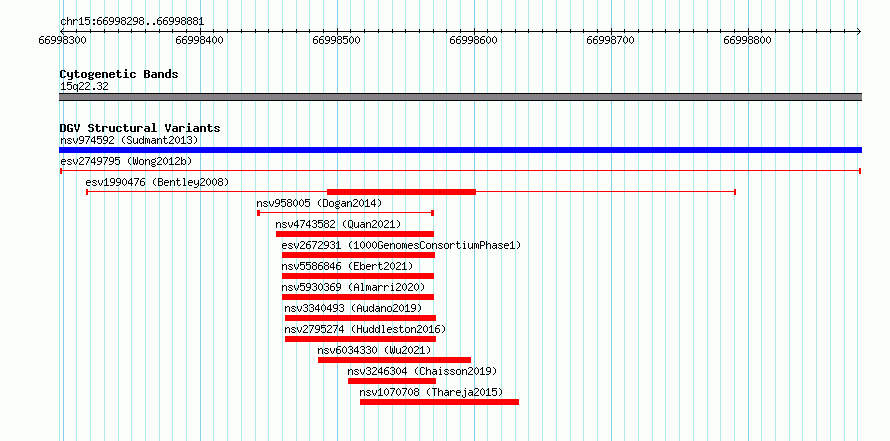This screenshot has width=890, height=441.
Task: Click the DGV Structural Variants track title
Action: [x=140, y=128]
